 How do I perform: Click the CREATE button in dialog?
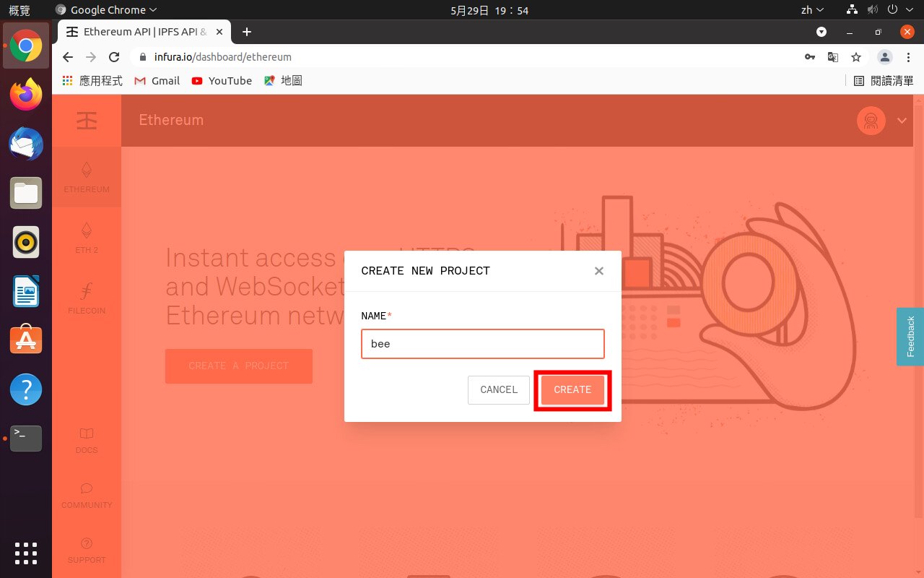[572, 389]
